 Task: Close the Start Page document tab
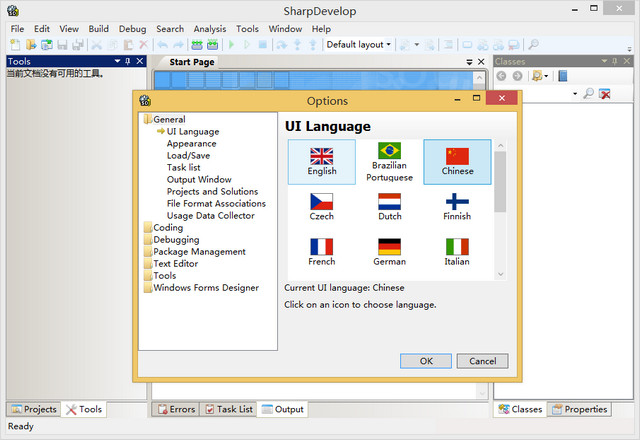tap(481, 62)
